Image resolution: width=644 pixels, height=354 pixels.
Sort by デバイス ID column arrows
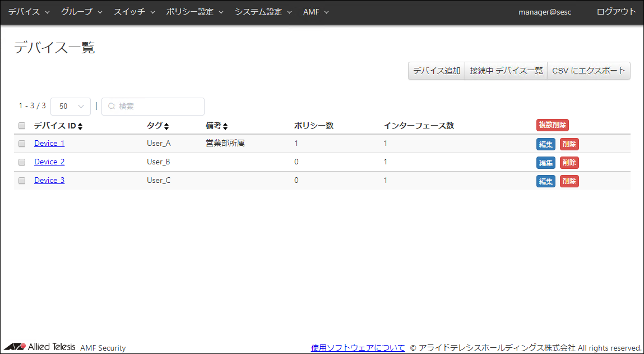(80, 126)
